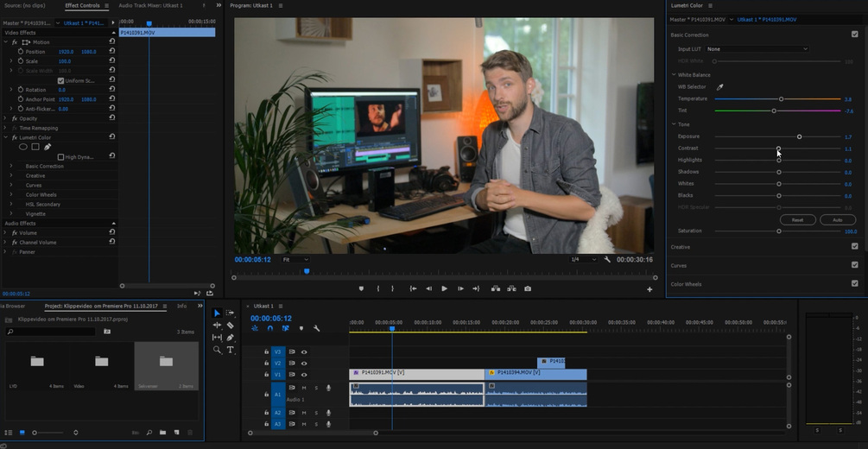
Task: Adjust the Temperature slider handle
Action: pos(781,99)
